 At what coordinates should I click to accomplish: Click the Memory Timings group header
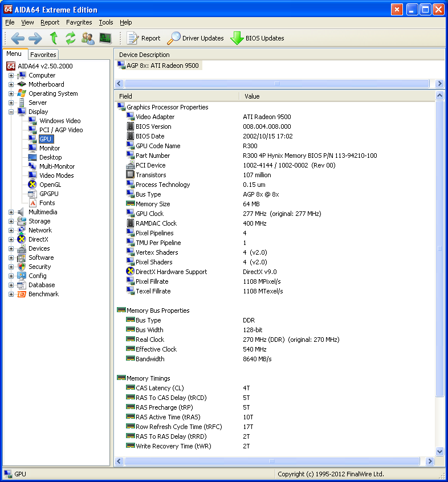click(144, 378)
